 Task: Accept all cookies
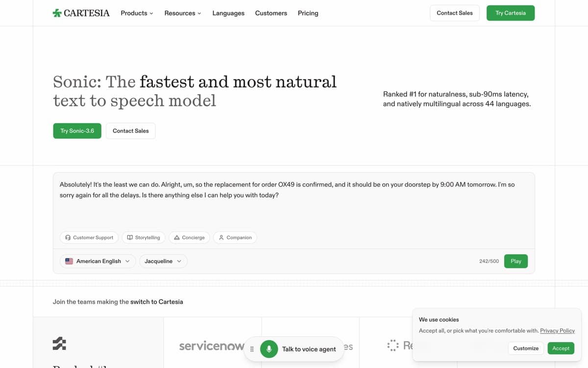pyautogui.click(x=561, y=348)
